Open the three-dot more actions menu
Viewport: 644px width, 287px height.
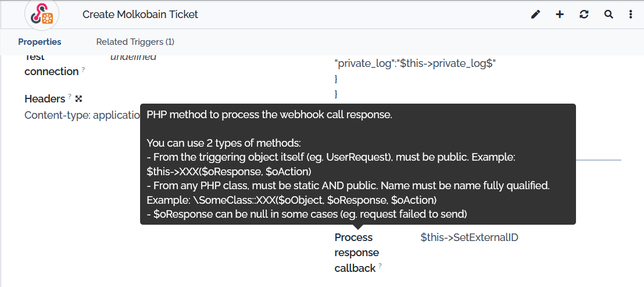[631, 15]
